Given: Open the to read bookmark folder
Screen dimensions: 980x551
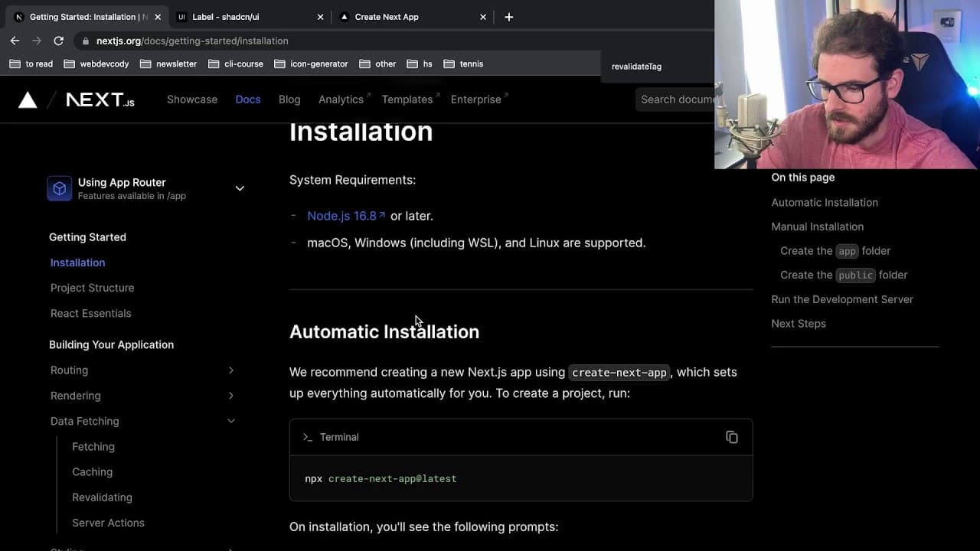Looking at the screenshot, I should tap(31, 64).
